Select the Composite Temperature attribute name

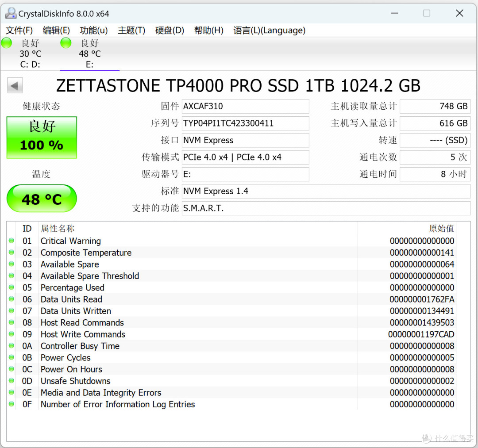(x=86, y=253)
